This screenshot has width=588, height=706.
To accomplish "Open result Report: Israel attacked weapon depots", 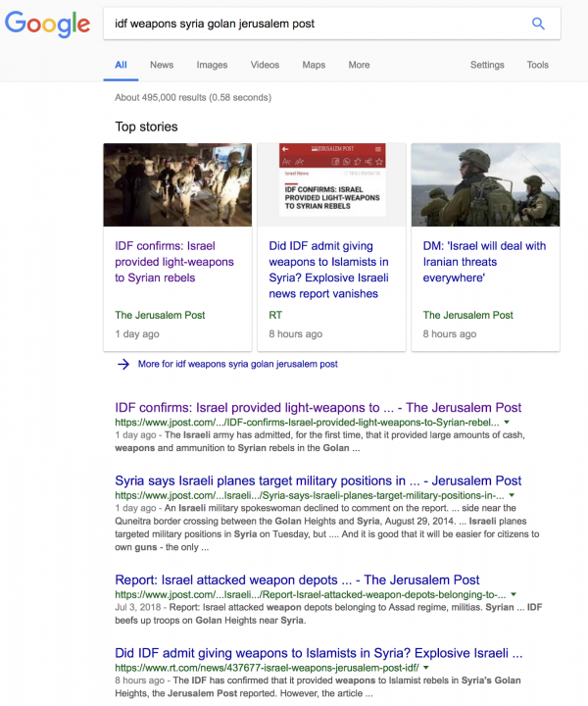I will click(x=297, y=580).
